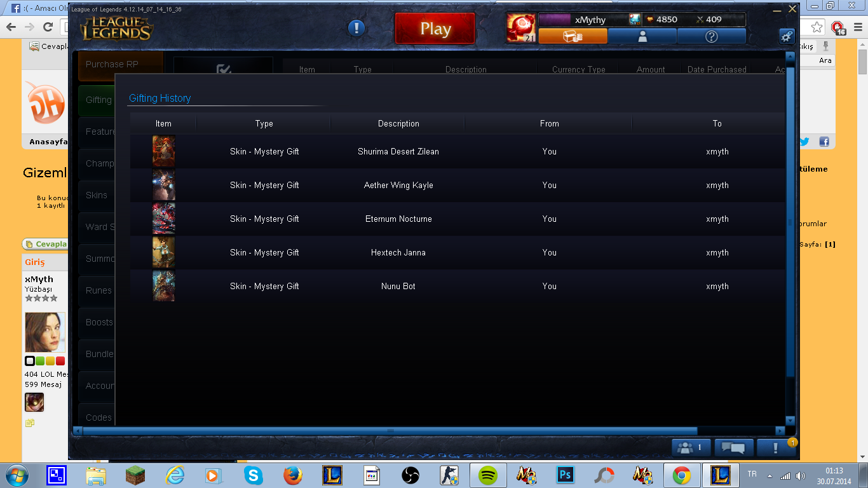Click the store's horizontal scrollbar thumb
The height and width of the screenshot is (488, 868).
(x=390, y=431)
